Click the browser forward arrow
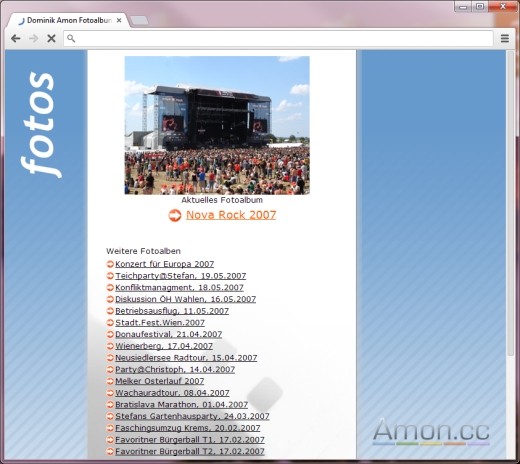Viewport: 520px width, 464px height. (33, 39)
